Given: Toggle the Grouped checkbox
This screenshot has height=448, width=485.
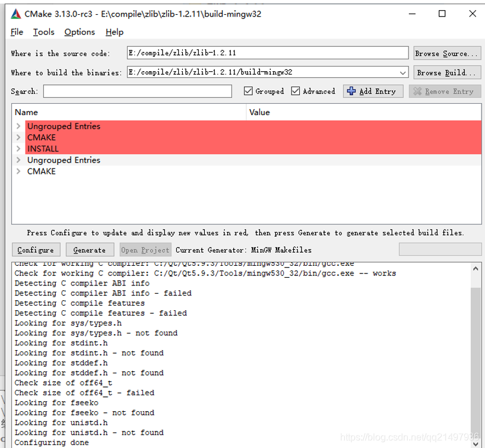Looking at the screenshot, I should (x=248, y=91).
